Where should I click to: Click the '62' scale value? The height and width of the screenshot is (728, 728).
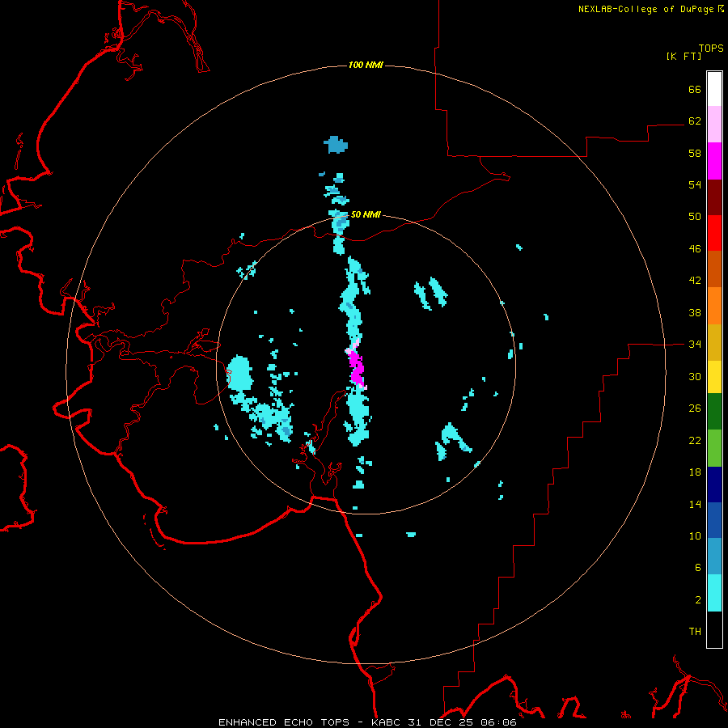(695, 121)
